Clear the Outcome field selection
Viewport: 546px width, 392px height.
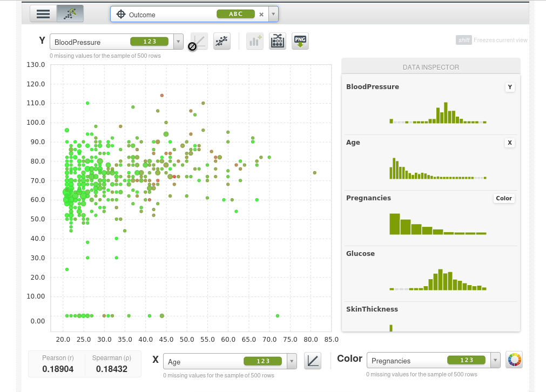pos(261,15)
